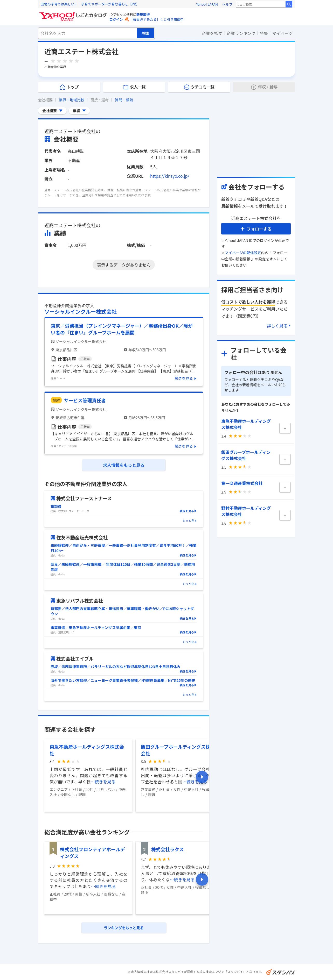Click the building icon beside 会社概要 heading
The width and height of the screenshot is (333, 980).
(x=47, y=139)
